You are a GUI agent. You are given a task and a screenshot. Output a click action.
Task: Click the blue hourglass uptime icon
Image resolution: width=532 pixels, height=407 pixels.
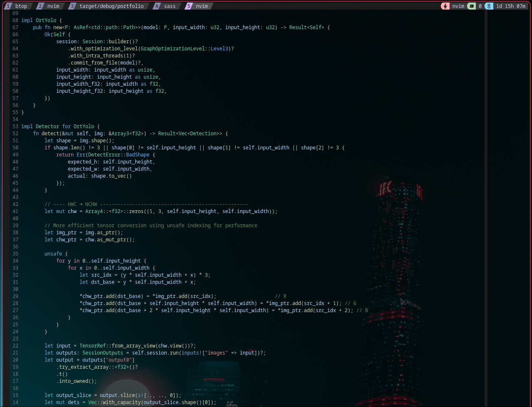(489, 6)
